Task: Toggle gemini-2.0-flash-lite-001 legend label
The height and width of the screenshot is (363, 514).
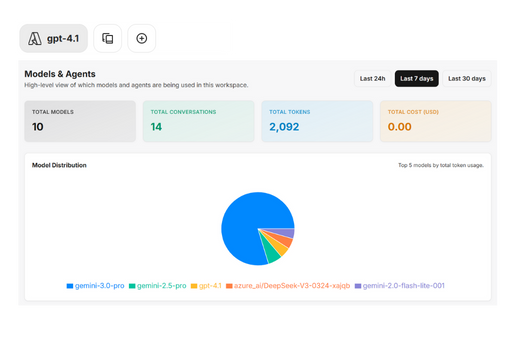Action: pos(404,286)
